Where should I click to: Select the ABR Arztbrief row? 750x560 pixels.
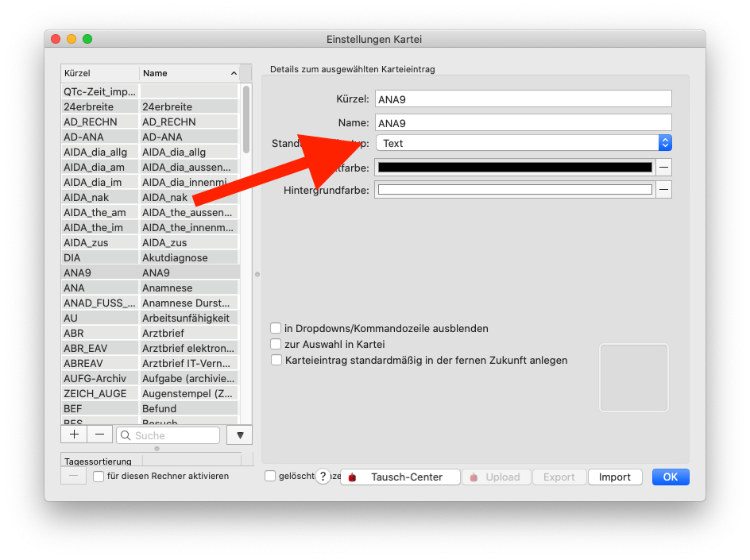click(x=149, y=334)
